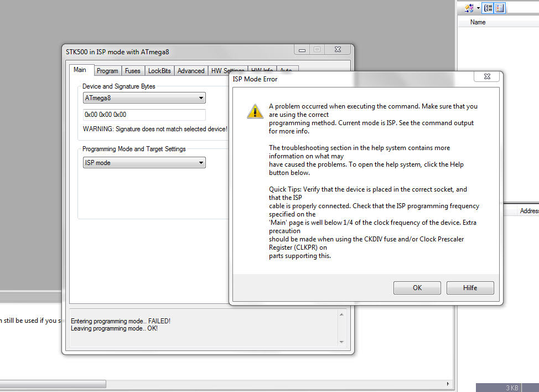Click the horizontal scrollbar right arrow
539x392 pixels.
tap(448, 384)
